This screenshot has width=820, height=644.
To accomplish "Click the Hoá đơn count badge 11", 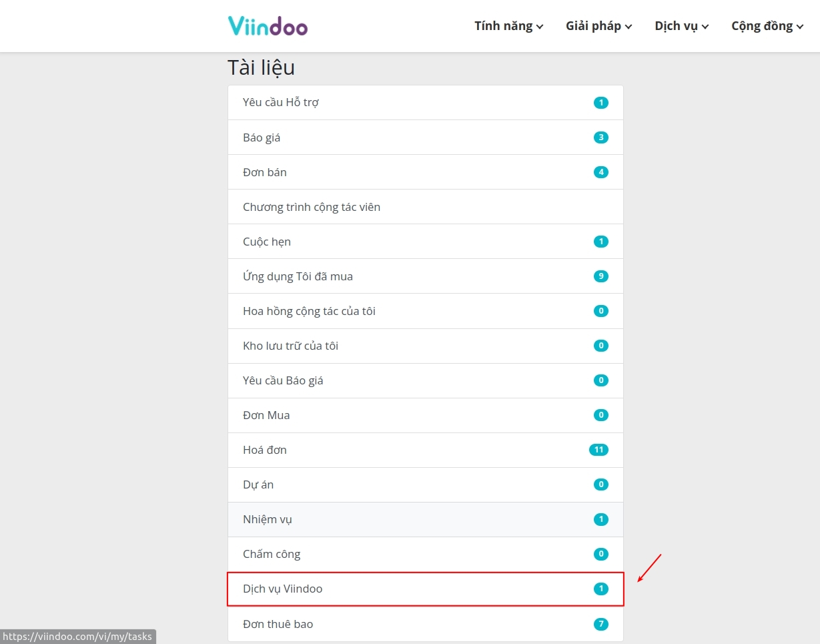I will (x=598, y=450).
